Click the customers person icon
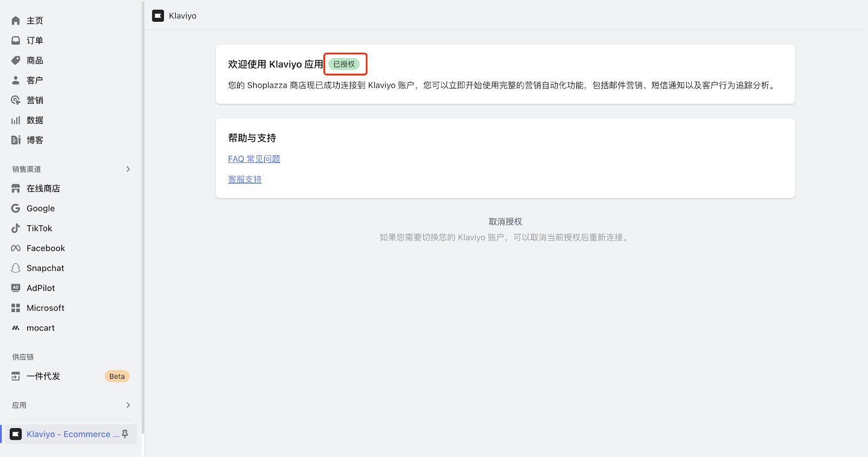 pyautogui.click(x=16, y=80)
